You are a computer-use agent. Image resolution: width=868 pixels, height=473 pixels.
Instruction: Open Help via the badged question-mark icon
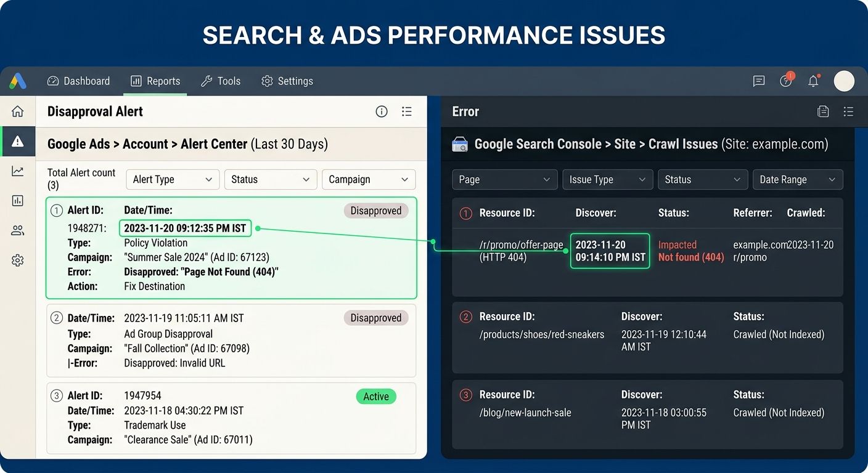785,81
